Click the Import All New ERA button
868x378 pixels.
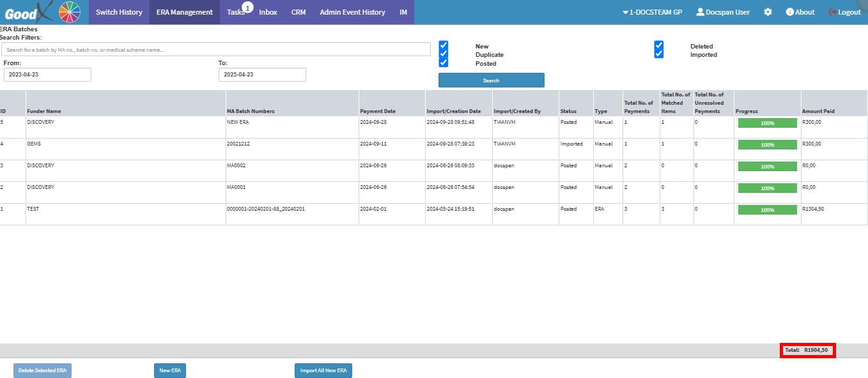click(x=323, y=371)
